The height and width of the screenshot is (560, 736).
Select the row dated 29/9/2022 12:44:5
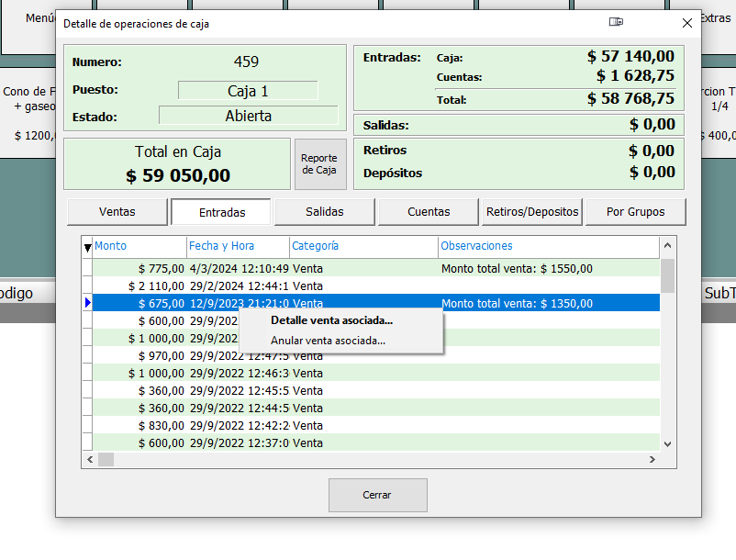[x=375, y=408]
